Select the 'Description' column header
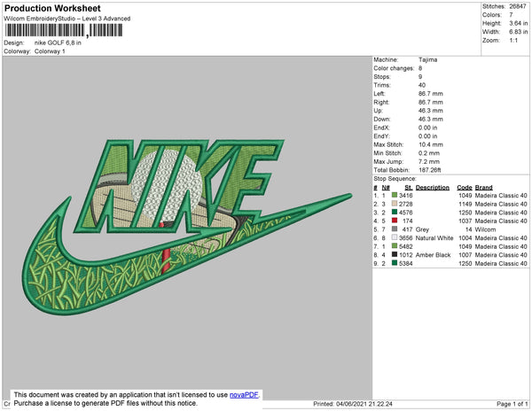The image size is (532, 411). tap(433, 188)
